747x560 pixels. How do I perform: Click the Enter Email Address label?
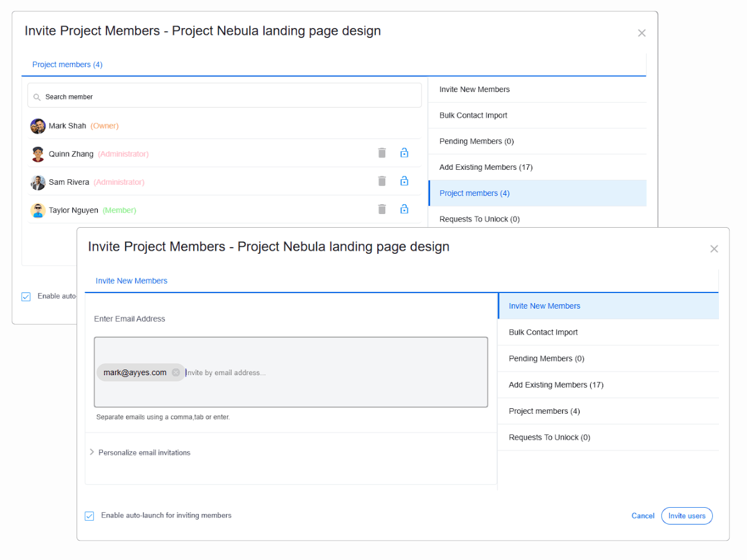click(x=129, y=319)
